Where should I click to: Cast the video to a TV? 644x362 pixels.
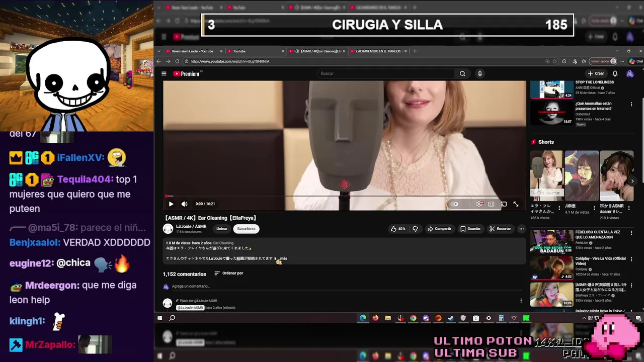(x=503, y=204)
